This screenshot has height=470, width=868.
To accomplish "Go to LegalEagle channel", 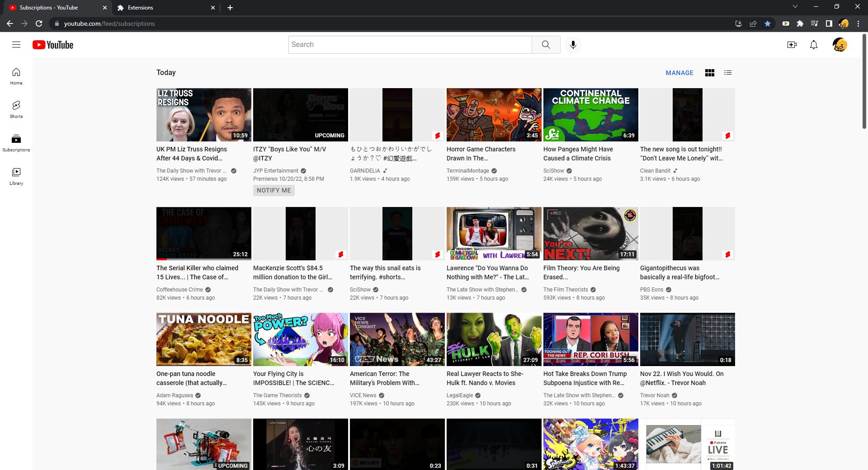I will click(x=460, y=395).
